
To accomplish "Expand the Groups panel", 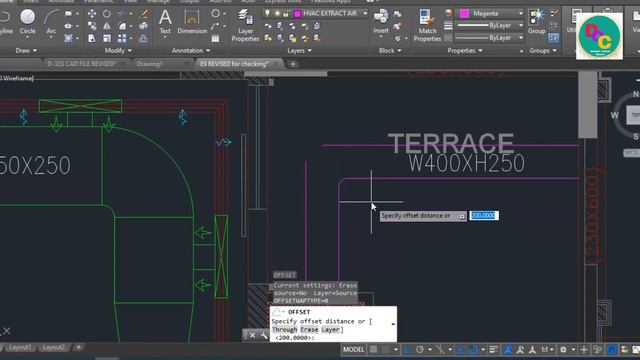I will (x=543, y=51).
